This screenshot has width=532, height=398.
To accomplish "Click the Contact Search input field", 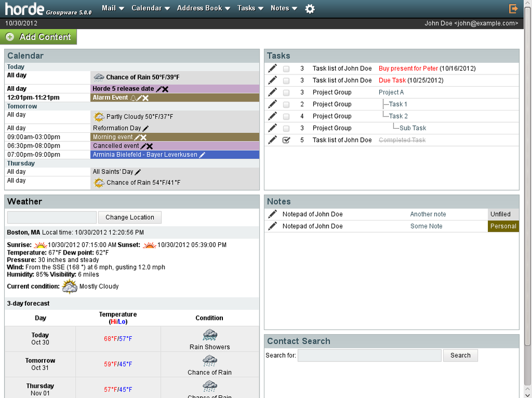I will coord(369,355).
